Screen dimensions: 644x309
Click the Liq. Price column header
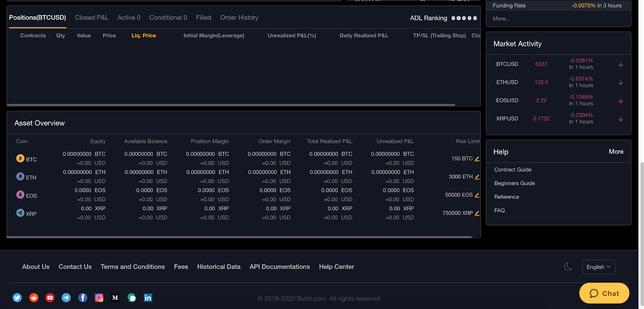coord(144,35)
